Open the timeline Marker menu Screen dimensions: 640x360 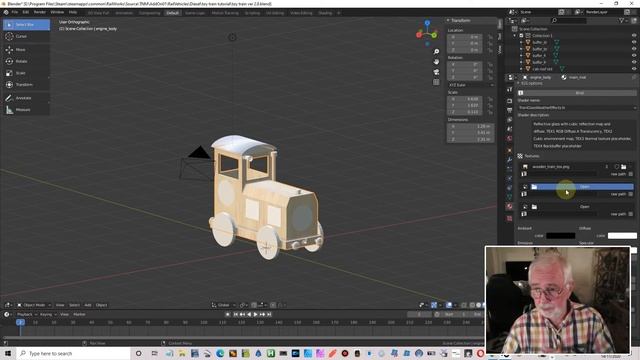click(79, 314)
